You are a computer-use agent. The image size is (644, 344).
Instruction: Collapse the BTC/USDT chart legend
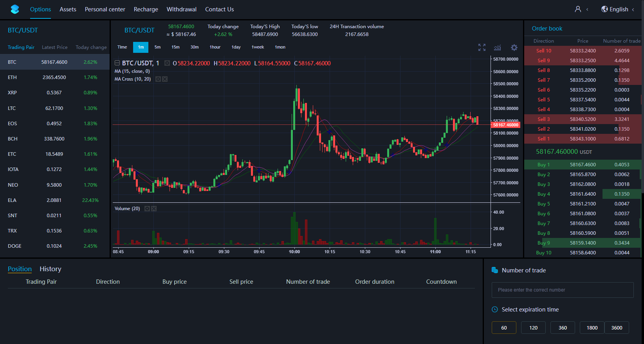[117, 63]
